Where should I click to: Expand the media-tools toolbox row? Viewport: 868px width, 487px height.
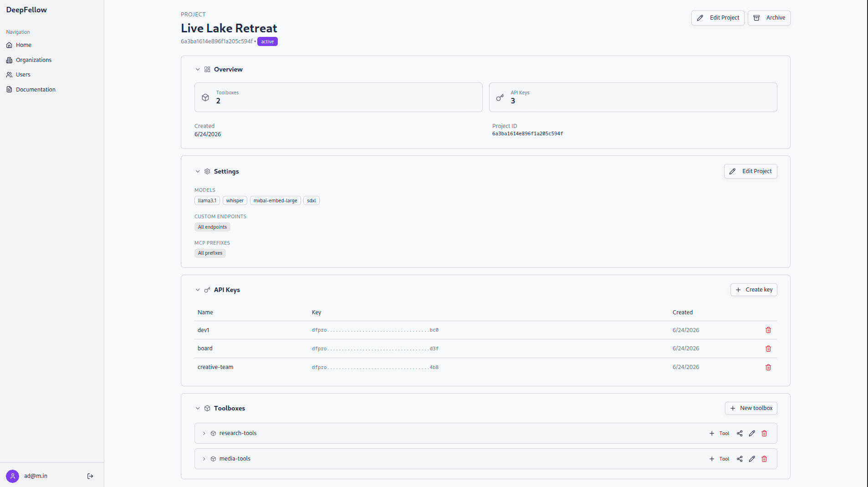204,459
